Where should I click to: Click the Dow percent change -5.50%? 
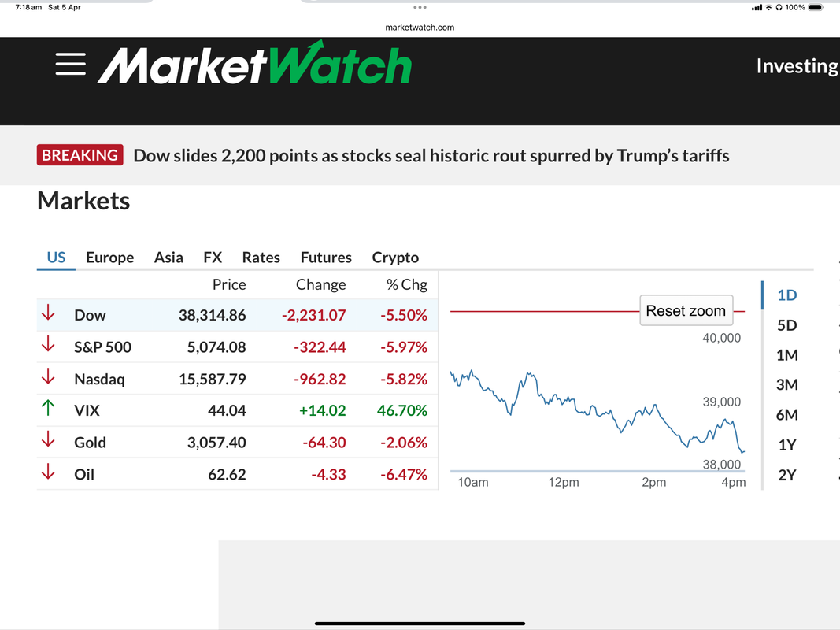pos(404,315)
